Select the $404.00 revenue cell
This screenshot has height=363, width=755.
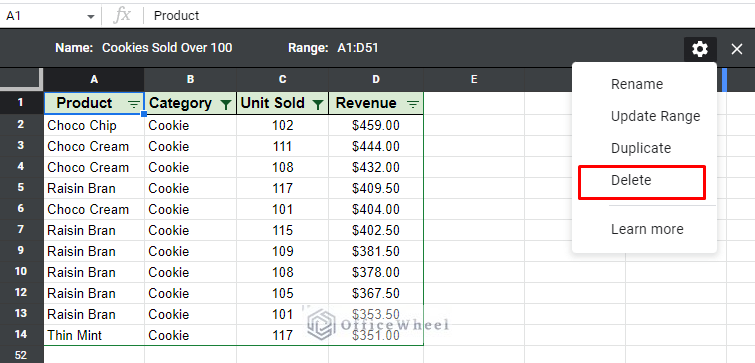(376, 209)
